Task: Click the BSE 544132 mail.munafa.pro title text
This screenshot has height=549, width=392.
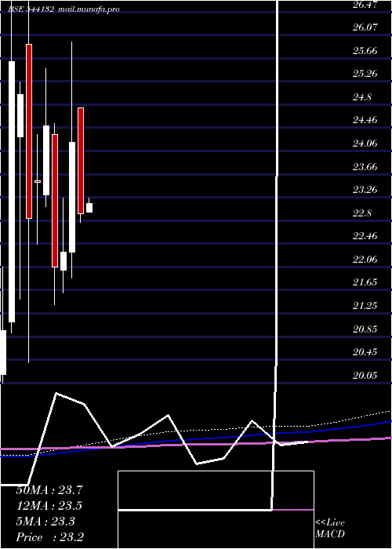Action: [x=64, y=9]
